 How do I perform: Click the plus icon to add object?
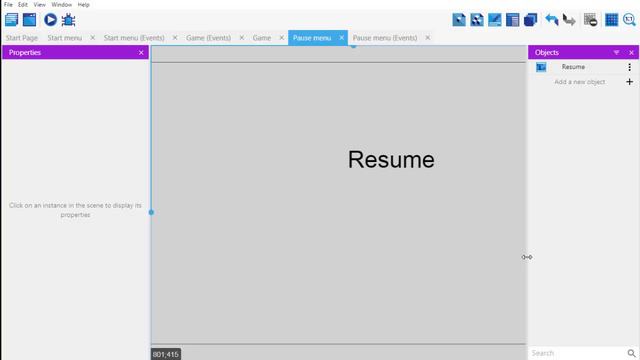tap(629, 82)
